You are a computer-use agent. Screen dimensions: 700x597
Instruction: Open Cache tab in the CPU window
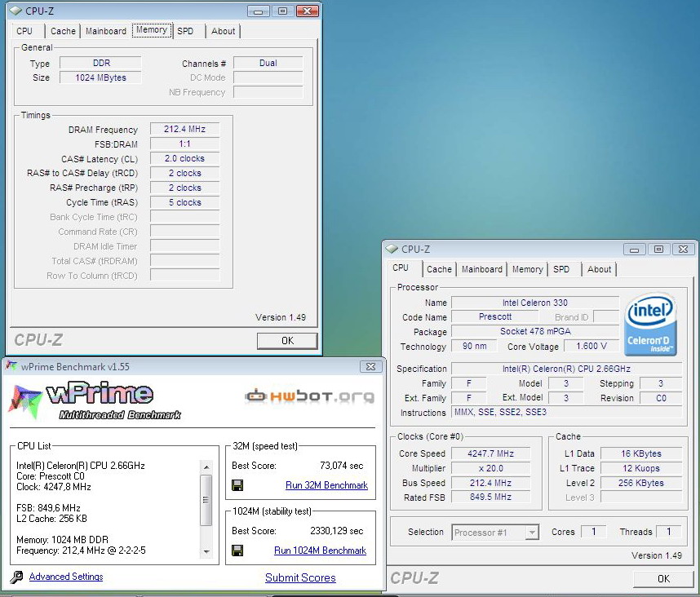[439, 269]
